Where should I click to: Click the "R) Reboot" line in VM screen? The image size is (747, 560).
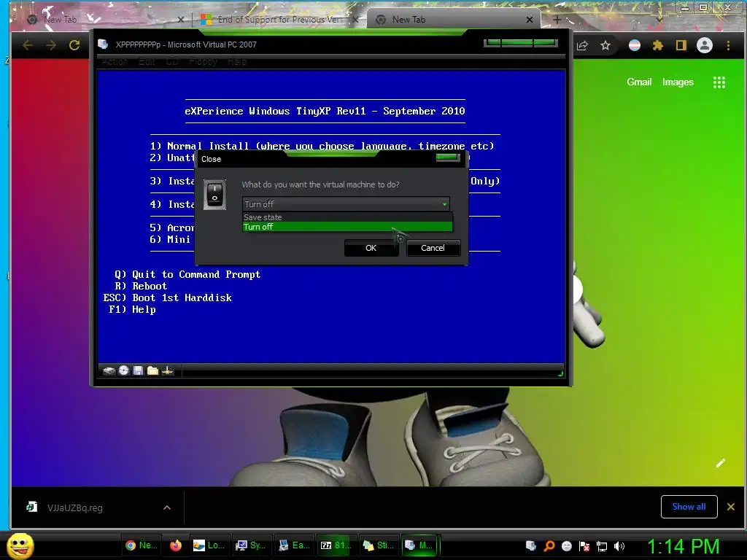[141, 286]
